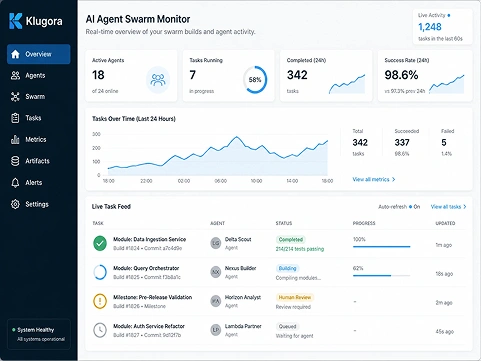Click the '214/214 tests passing' text
Screen dimensions: 481x361
coord(300,249)
